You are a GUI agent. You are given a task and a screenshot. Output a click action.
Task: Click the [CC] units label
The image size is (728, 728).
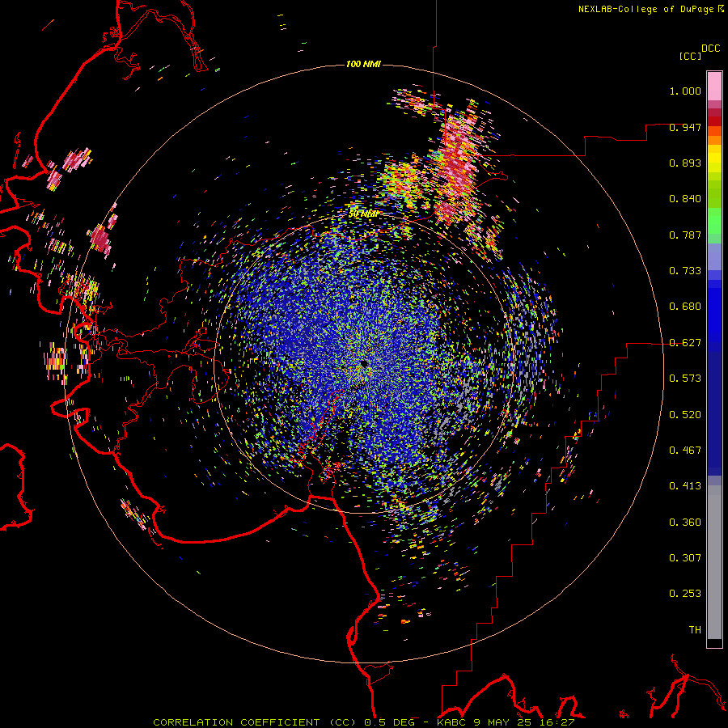pyautogui.click(x=690, y=56)
